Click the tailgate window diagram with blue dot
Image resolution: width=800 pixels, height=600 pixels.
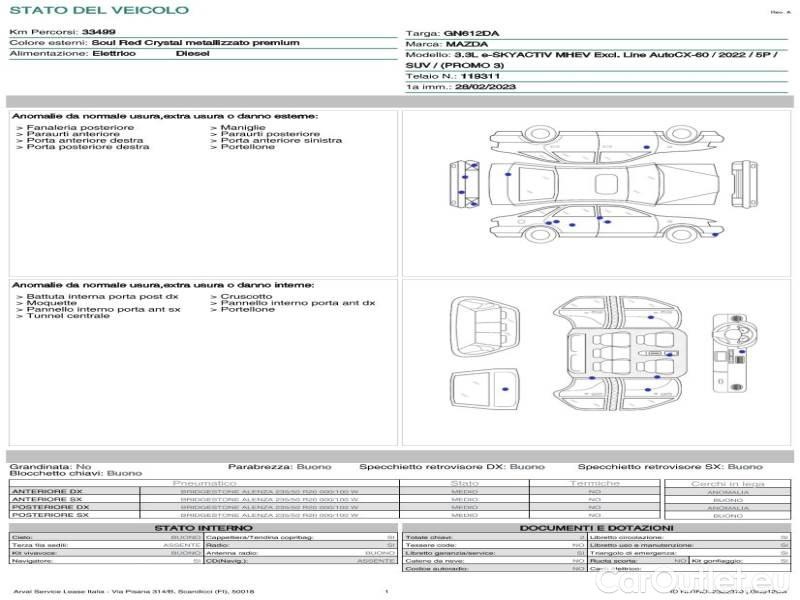coord(484,390)
